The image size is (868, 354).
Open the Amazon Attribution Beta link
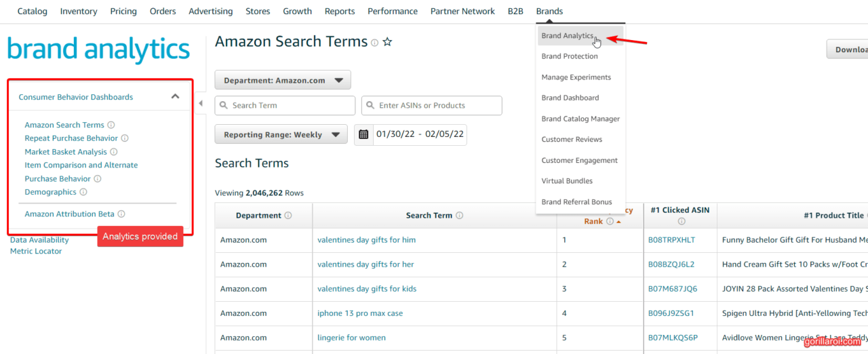point(69,214)
